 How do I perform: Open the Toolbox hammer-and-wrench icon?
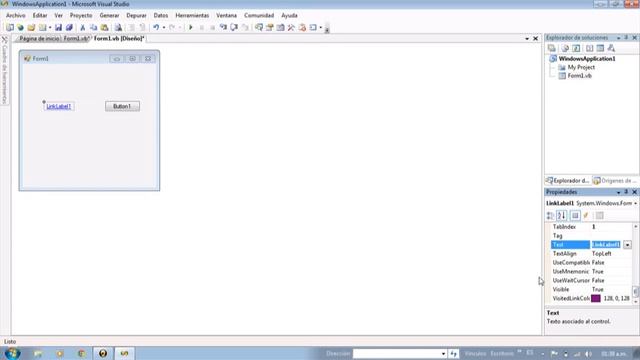(291, 27)
